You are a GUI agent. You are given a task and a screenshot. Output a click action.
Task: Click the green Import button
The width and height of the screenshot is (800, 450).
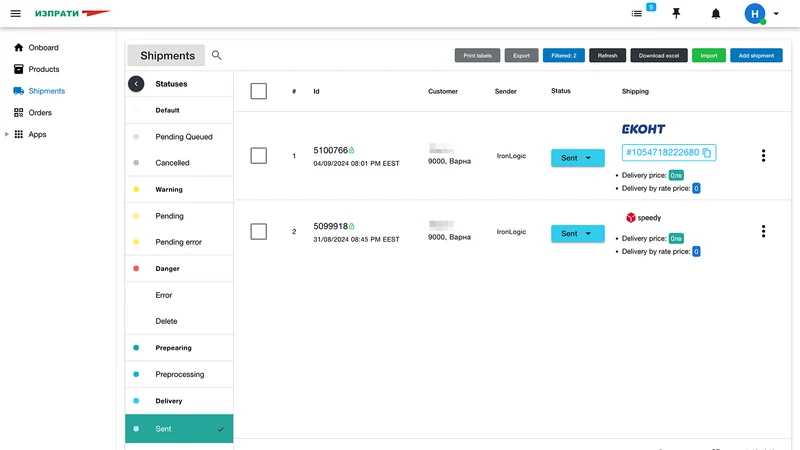click(709, 56)
